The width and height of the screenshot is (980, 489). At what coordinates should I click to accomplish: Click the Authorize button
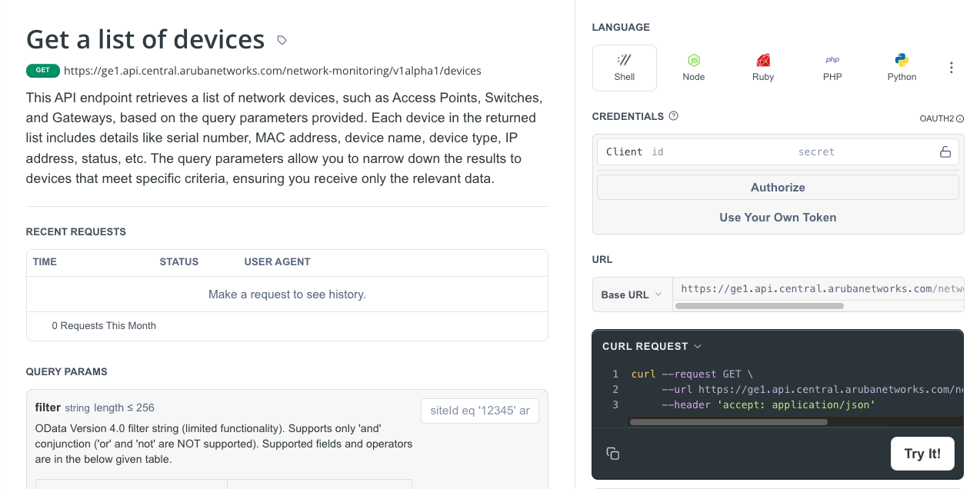pyautogui.click(x=778, y=187)
